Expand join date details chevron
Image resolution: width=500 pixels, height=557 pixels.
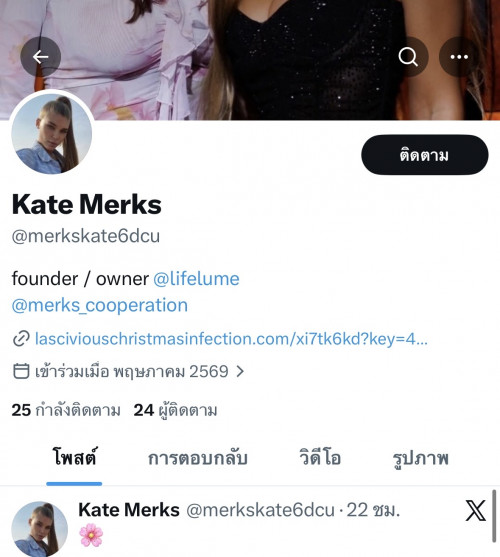click(240, 372)
